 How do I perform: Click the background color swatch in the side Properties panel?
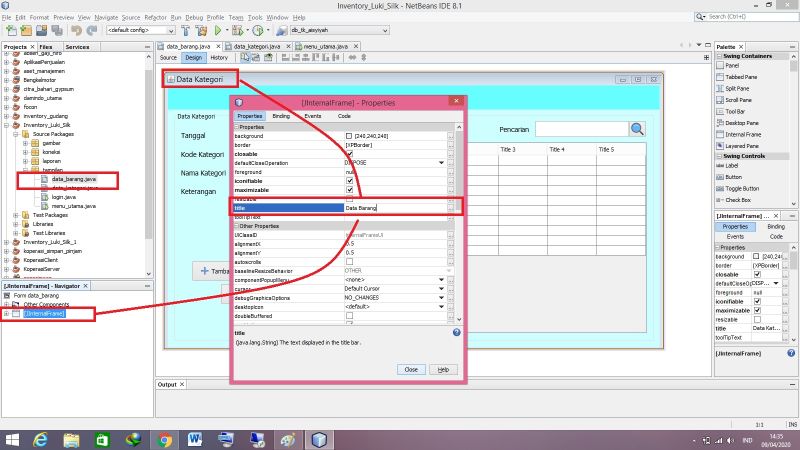click(756, 257)
